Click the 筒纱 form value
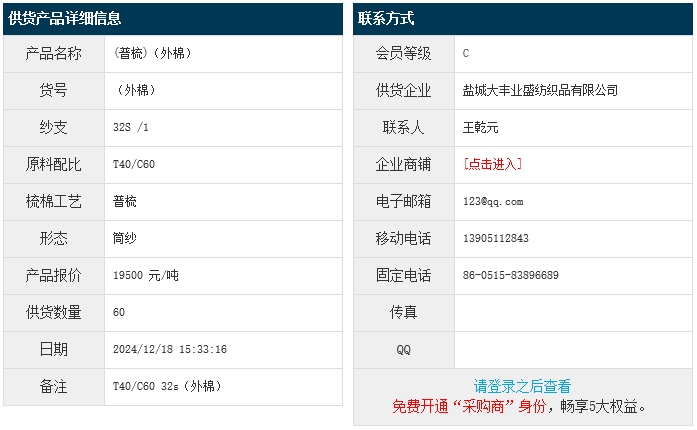The height and width of the screenshot is (430, 697). (x=125, y=238)
